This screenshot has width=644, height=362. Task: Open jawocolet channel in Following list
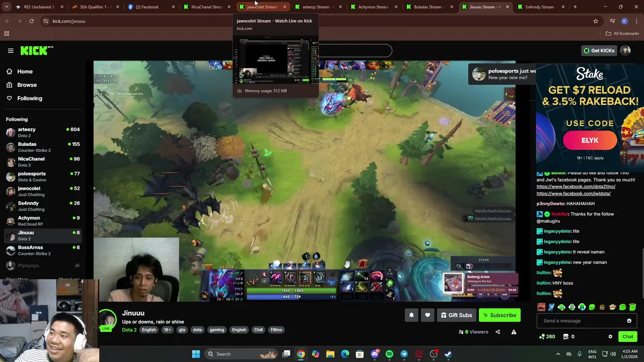click(x=43, y=191)
